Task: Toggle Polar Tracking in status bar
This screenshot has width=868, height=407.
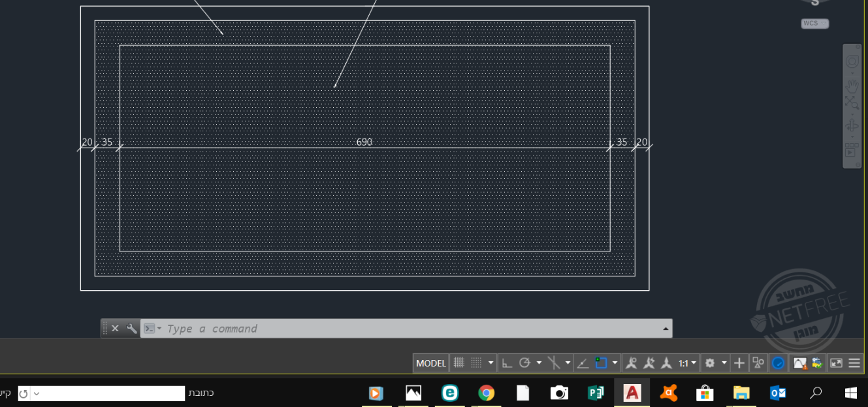Action: (524, 363)
